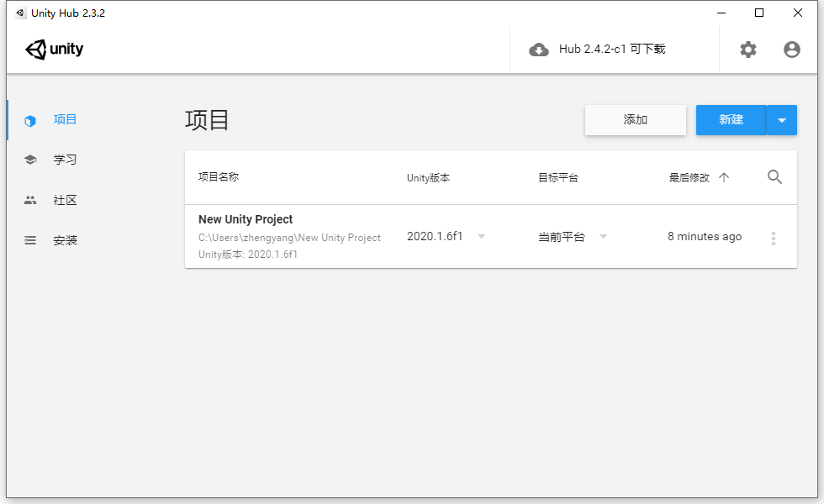This screenshot has width=824, height=504.
Task: Click the project search magnifier icon
Action: 774,177
